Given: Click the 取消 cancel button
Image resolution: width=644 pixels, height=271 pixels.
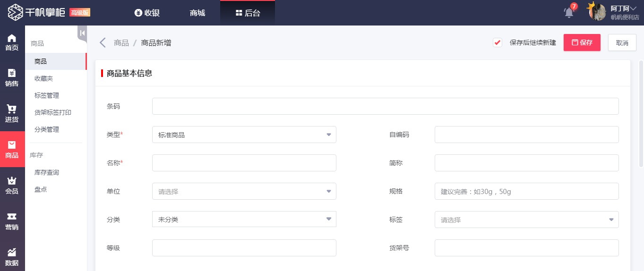Looking at the screenshot, I should [622, 43].
